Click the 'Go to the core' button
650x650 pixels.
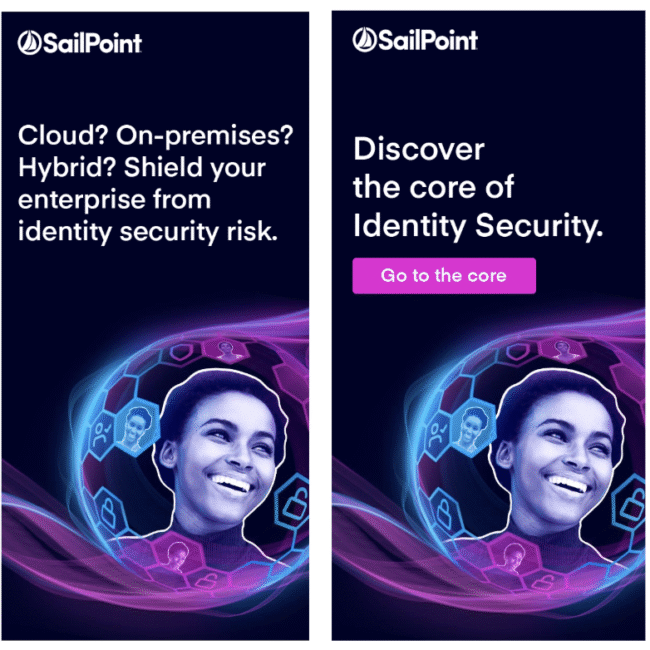(x=444, y=276)
